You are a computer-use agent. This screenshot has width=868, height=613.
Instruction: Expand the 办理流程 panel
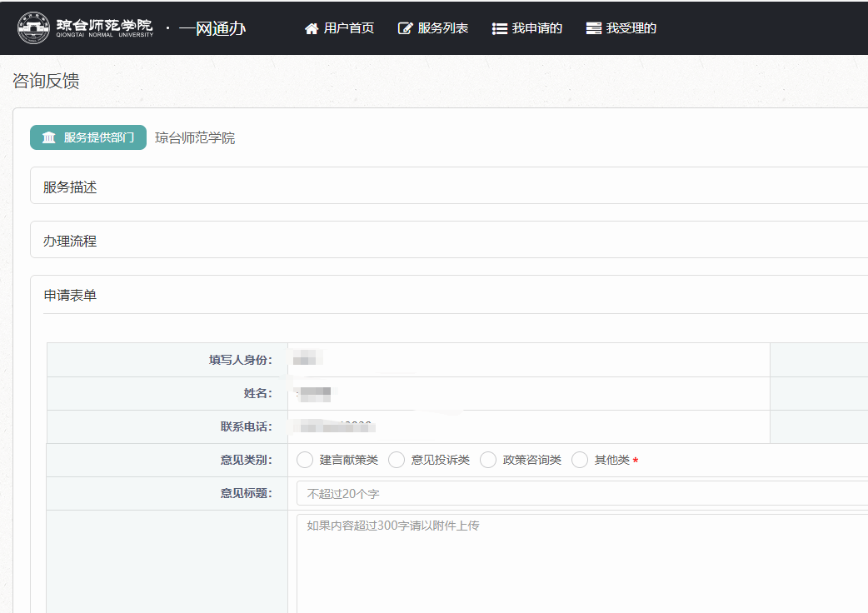click(70, 241)
